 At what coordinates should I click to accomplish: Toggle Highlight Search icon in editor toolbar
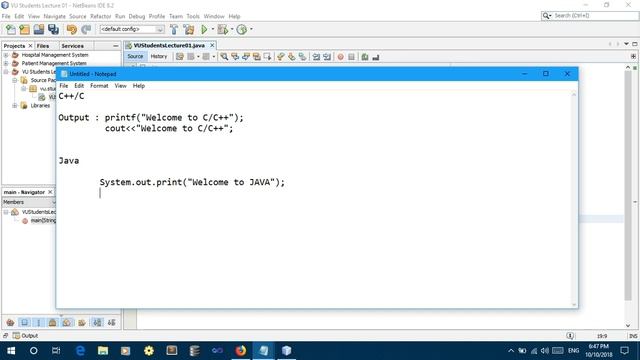(x=257, y=57)
